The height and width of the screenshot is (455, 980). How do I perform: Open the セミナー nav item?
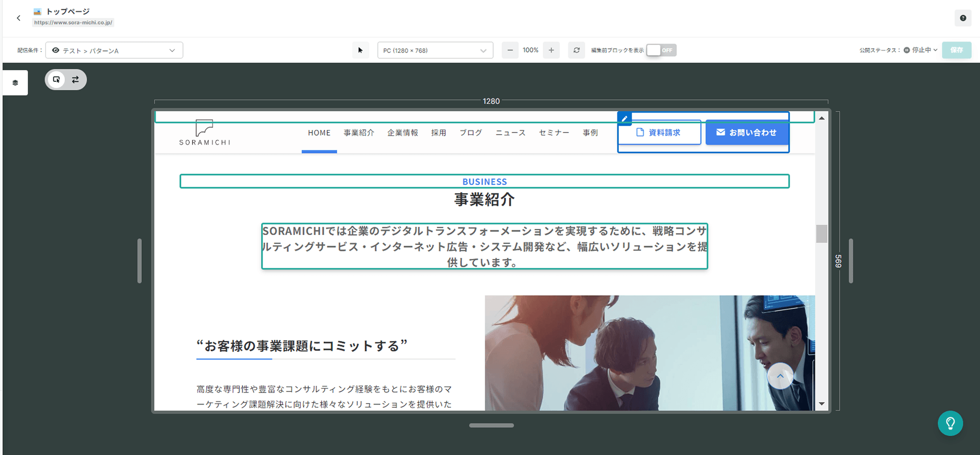554,133
